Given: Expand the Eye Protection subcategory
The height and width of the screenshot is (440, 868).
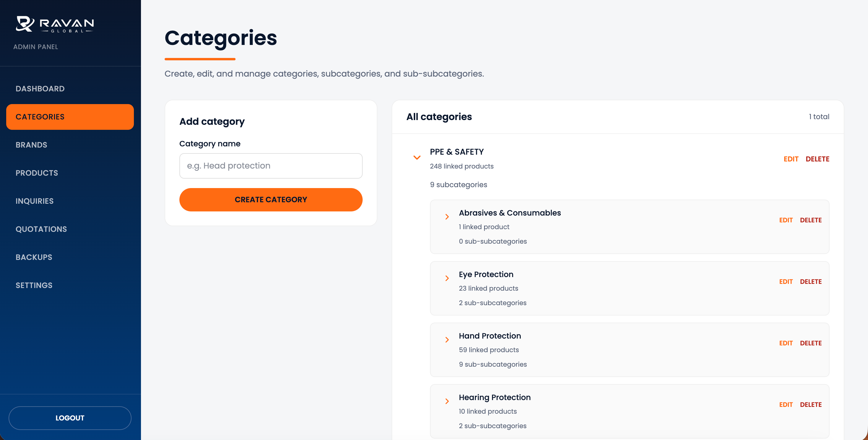Looking at the screenshot, I should pos(447,278).
